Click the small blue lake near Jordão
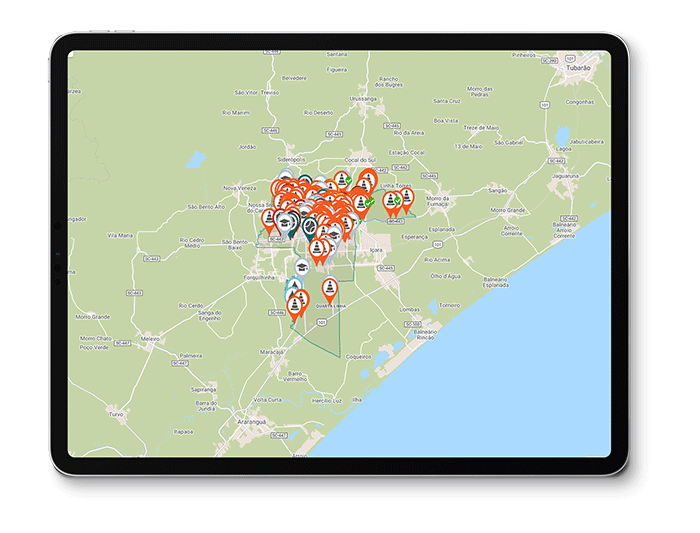 (197, 158)
